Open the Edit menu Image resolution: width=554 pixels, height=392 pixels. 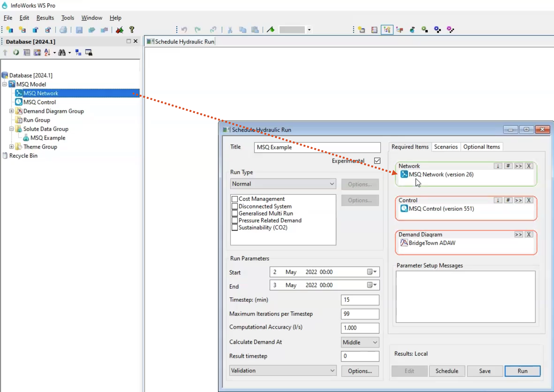[24, 18]
